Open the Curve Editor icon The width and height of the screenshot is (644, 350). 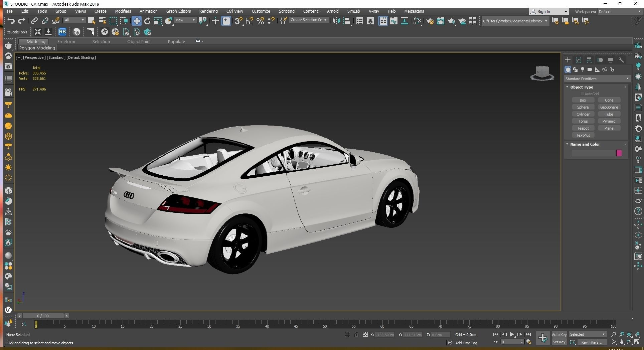[x=394, y=21]
